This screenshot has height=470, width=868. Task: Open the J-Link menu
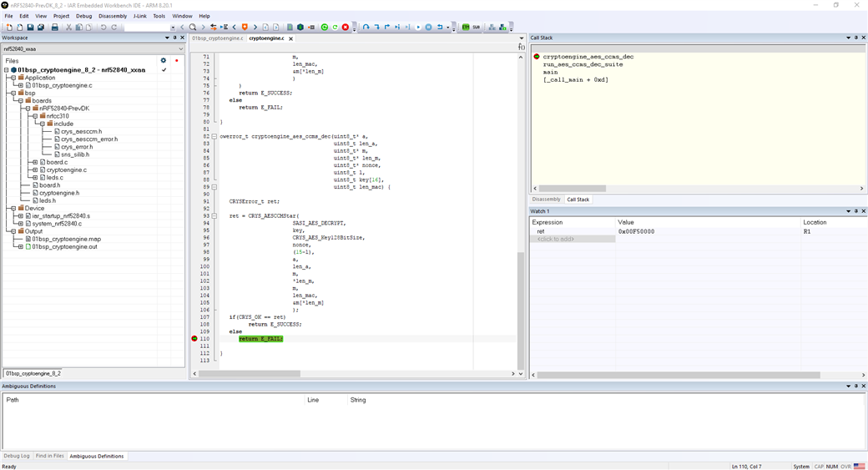coord(140,16)
